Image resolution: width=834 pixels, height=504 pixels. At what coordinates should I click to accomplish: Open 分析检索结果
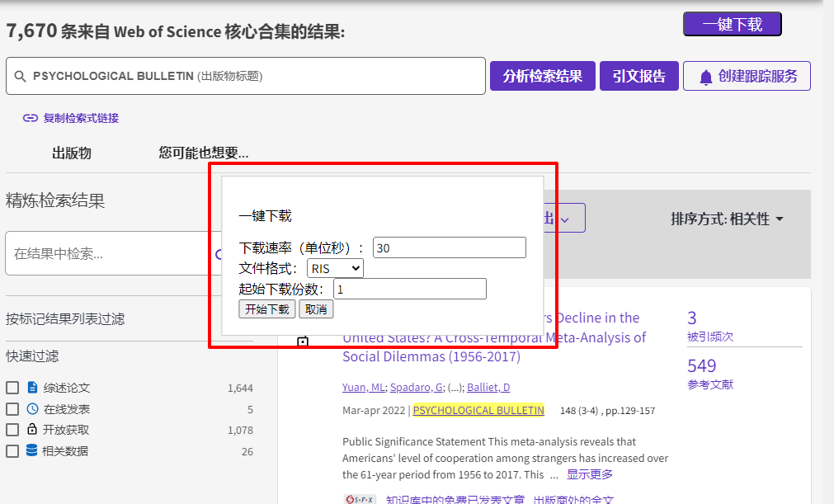(543, 76)
